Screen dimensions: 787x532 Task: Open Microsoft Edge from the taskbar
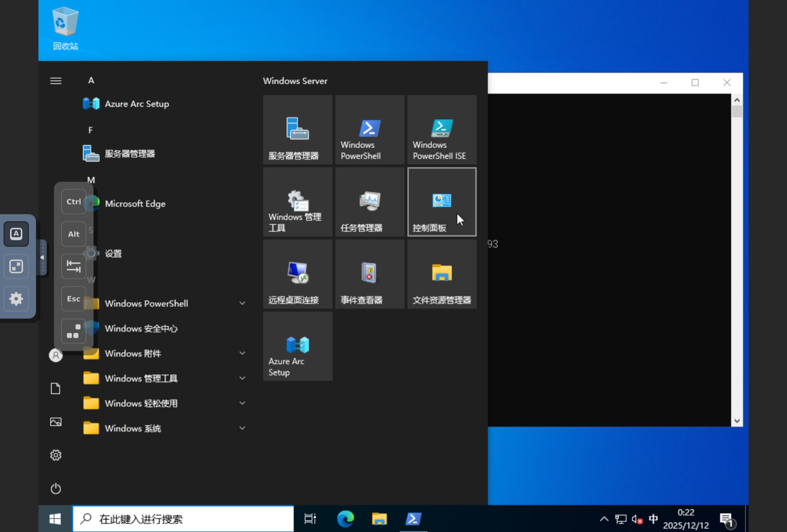pos(345,519)
